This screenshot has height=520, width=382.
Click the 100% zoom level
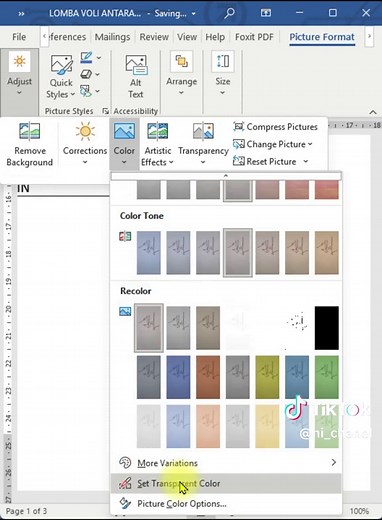359,511
